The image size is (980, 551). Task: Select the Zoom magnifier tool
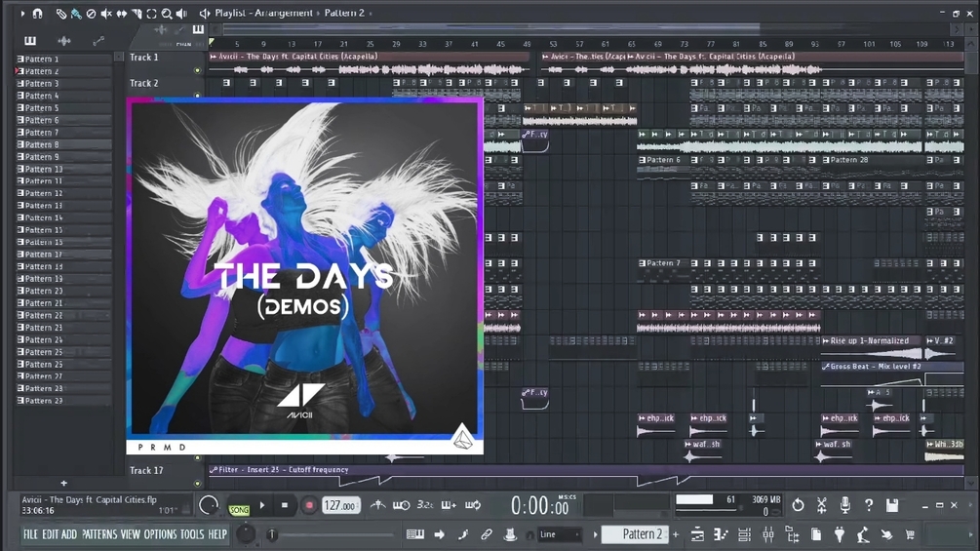click(166, 13)
